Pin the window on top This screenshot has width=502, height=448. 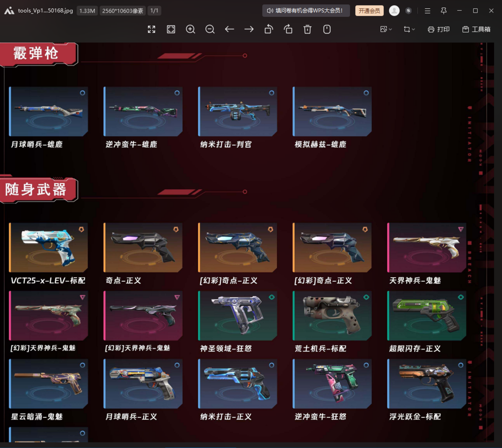pyautogui.click(x=443, y=11)
